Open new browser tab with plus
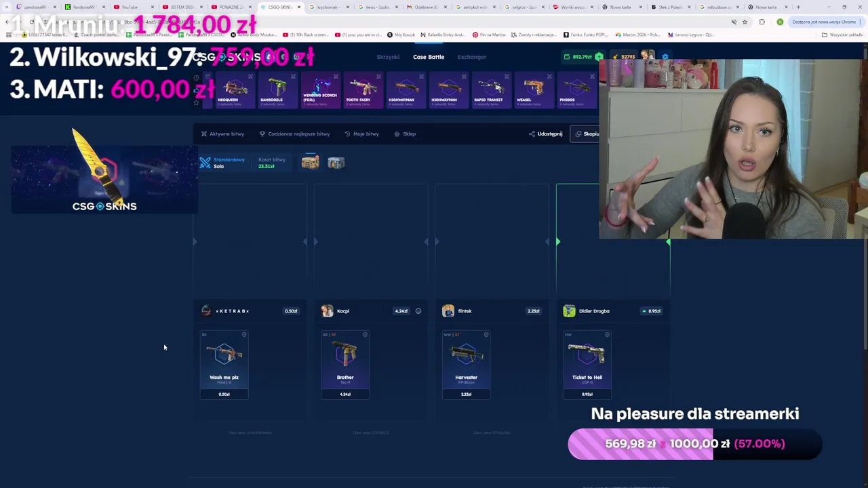This screenshot has width=868, height=488. click(798, 7)
